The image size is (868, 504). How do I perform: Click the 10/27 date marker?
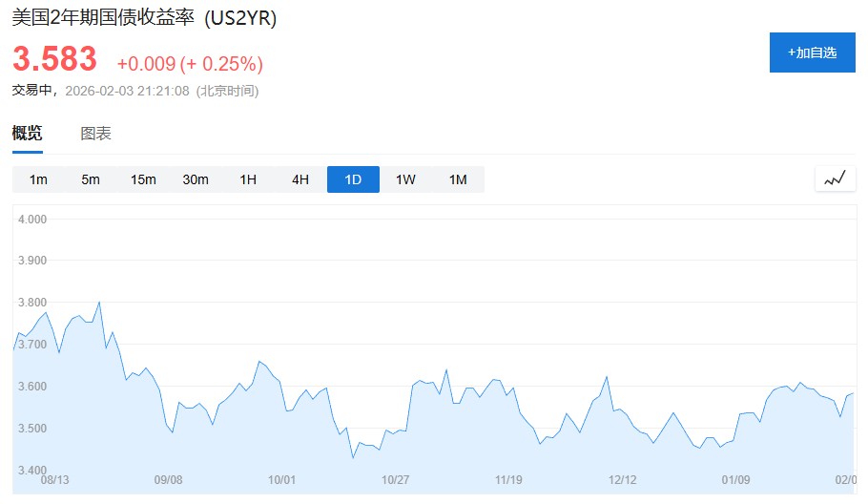[x=395, y=480]
